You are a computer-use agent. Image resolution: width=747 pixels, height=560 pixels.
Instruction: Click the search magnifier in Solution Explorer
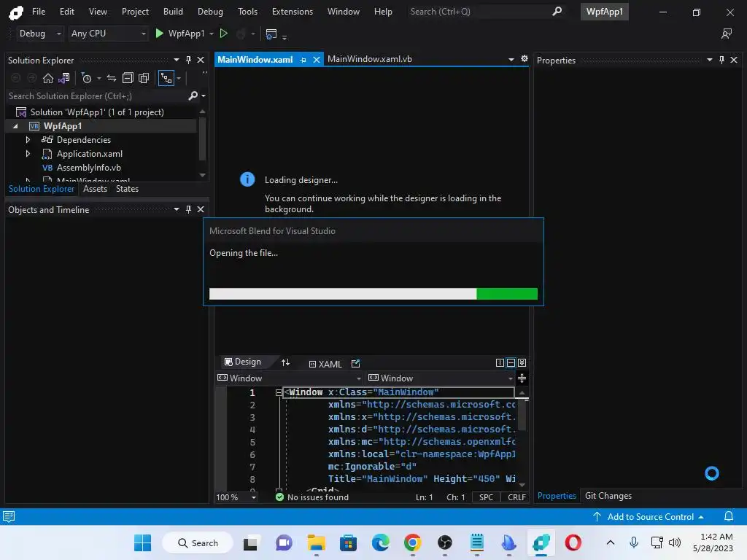[x=193, y=96]
